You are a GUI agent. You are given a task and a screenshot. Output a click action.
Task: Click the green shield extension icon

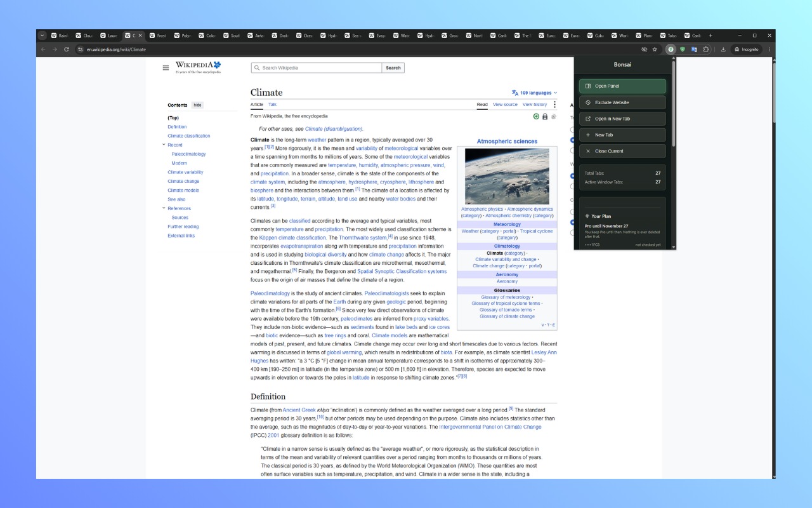(683, 49)
